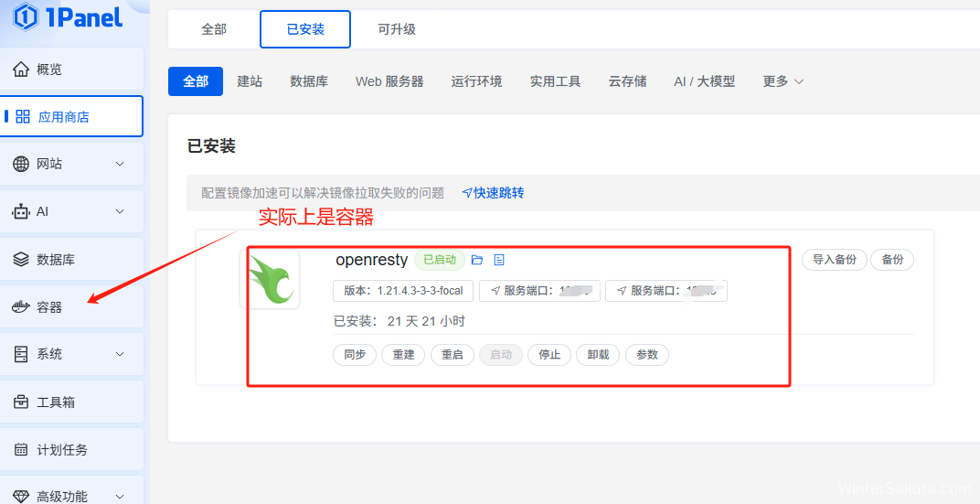This screenshot has width=980, height=504.
Task: Open the first 服务端口 link
Action: point(539,291)
